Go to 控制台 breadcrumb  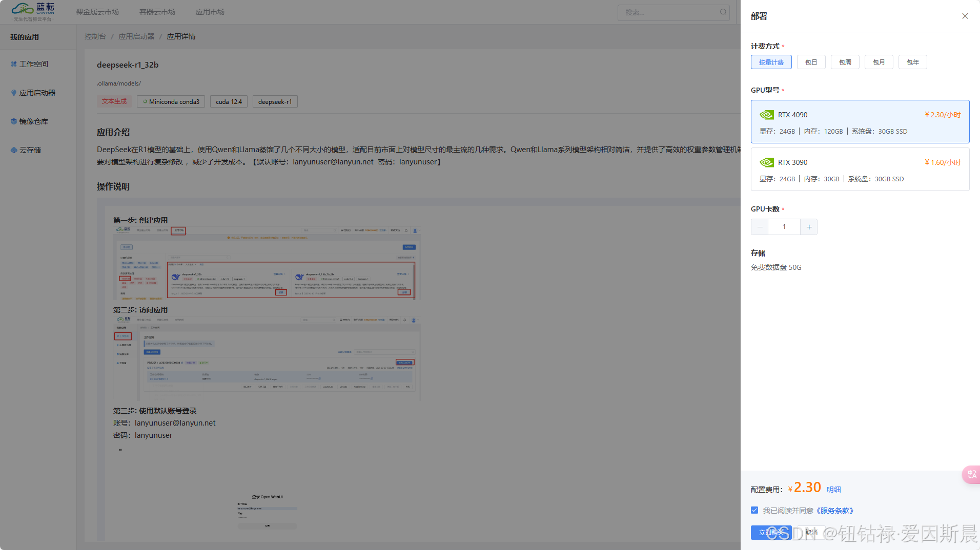[95, 36]
